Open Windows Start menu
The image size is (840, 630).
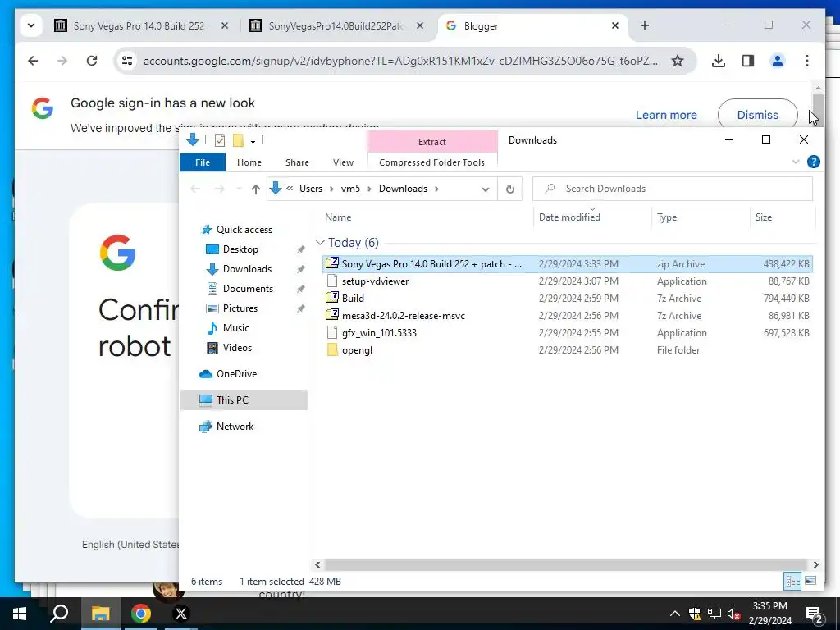click(20, 614)
